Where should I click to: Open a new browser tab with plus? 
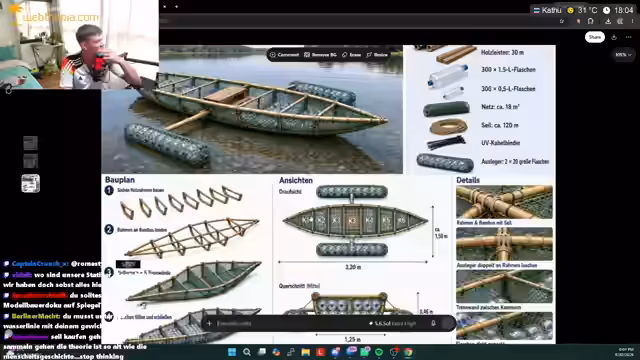[176, 7]
